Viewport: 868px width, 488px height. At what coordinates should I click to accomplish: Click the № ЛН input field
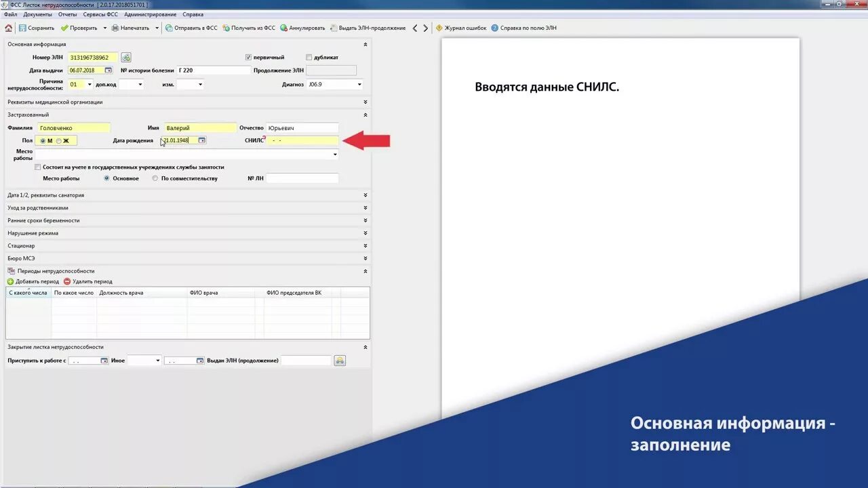[x=302, y=179]
